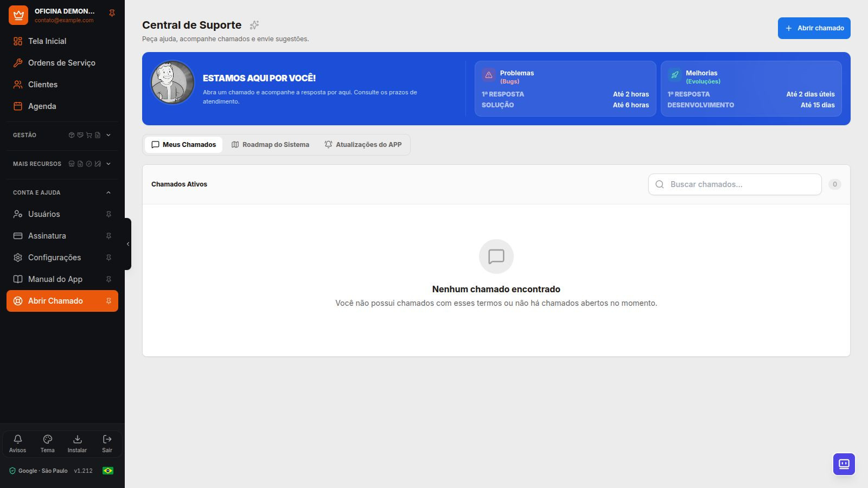Click the Problemas warning triangle icon
The height and width of the screenshot is (488, 868).
click(489, 75)
